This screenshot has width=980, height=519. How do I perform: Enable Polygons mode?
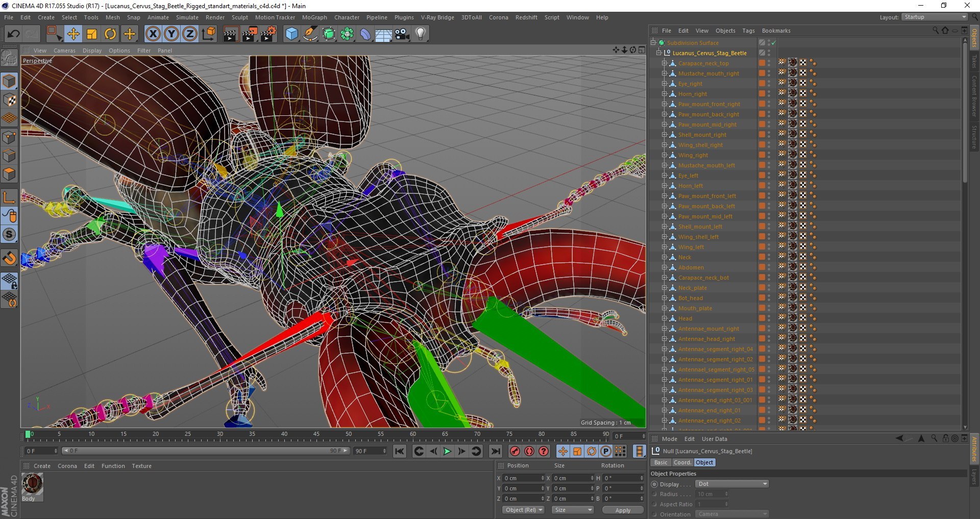pos(10,174)
